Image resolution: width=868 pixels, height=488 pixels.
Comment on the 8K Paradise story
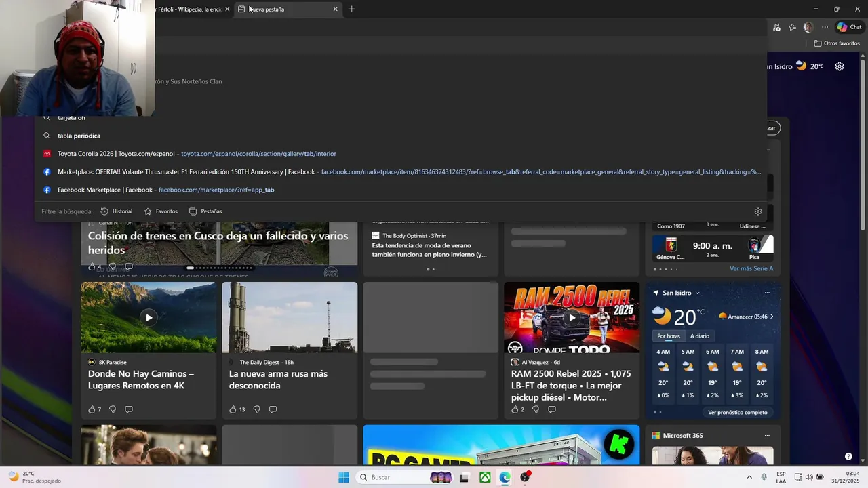point(129,409)
